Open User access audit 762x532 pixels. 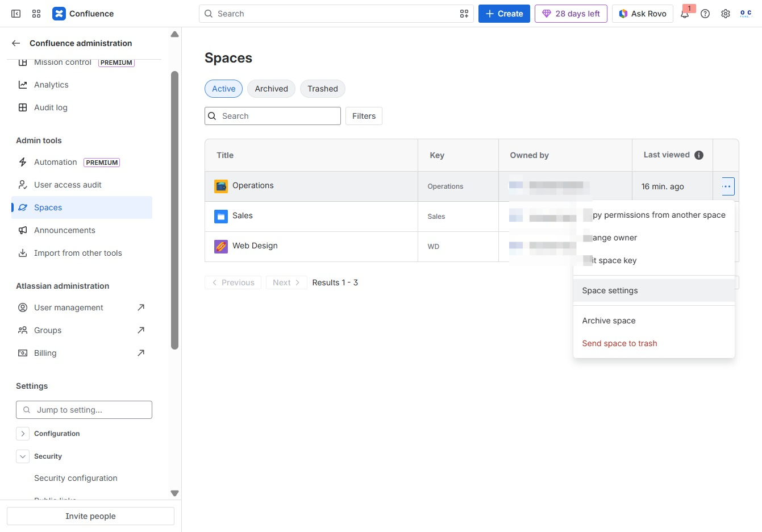[x=82, y=185]
